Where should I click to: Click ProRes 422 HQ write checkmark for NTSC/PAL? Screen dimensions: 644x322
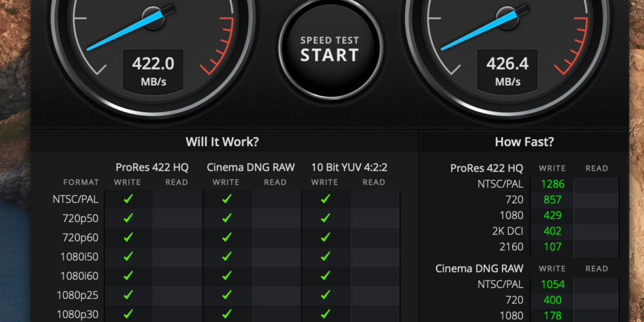[129, 199]
